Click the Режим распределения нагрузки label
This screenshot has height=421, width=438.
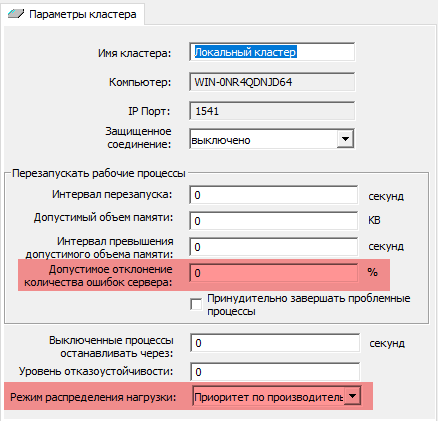pos(93,397)
